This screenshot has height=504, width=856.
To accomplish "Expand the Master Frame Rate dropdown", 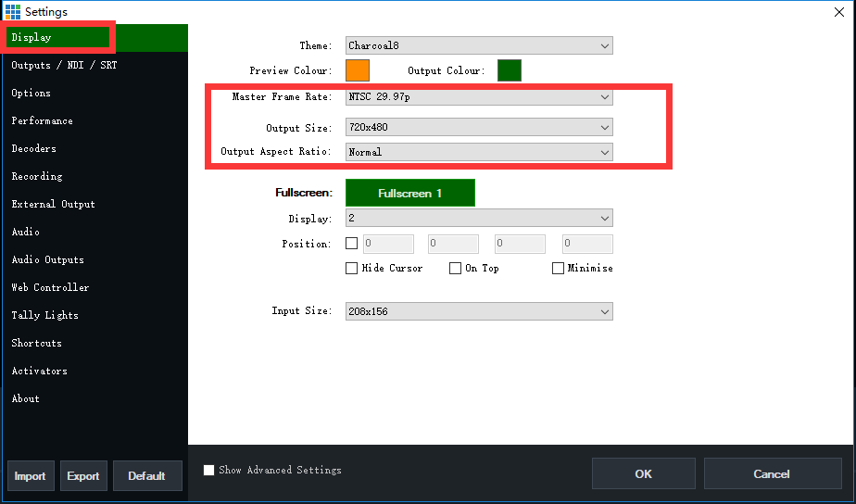I will coord(479,96).
